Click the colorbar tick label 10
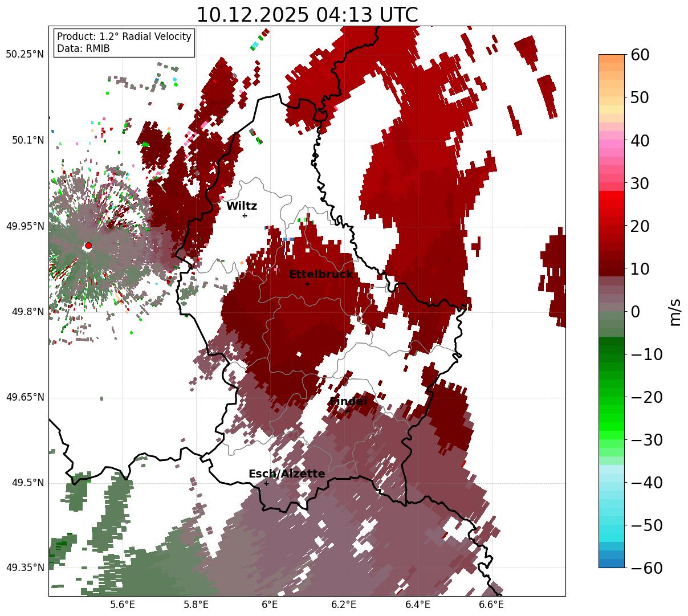Screen dimensions: 688x616 [639, 269]
